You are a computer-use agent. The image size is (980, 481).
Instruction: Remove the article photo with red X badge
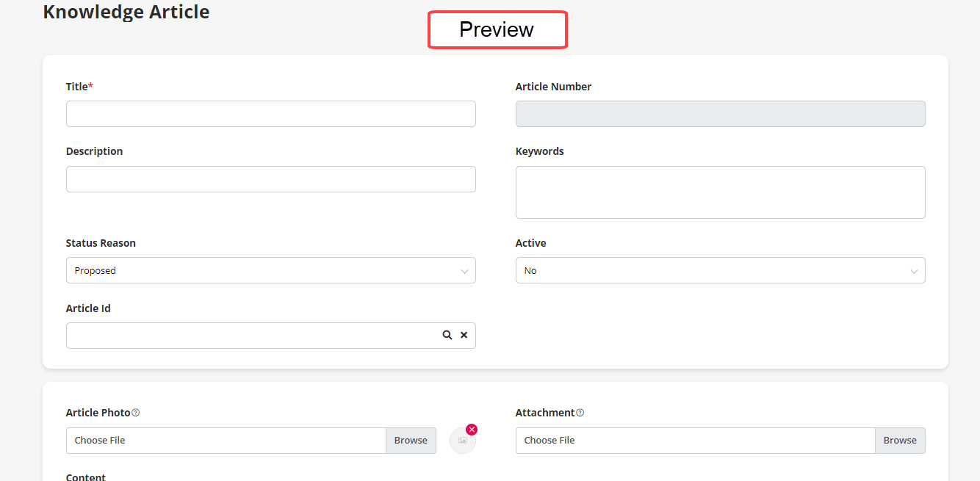pos(472,430)
